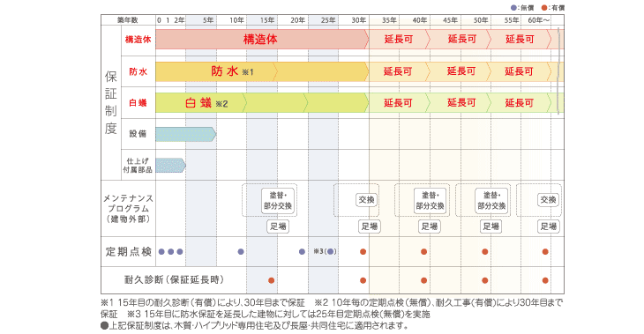This screenshot has height=334, width=644.
Task: Click the 交換 box near 30年
Action: (x=366, y=200)
